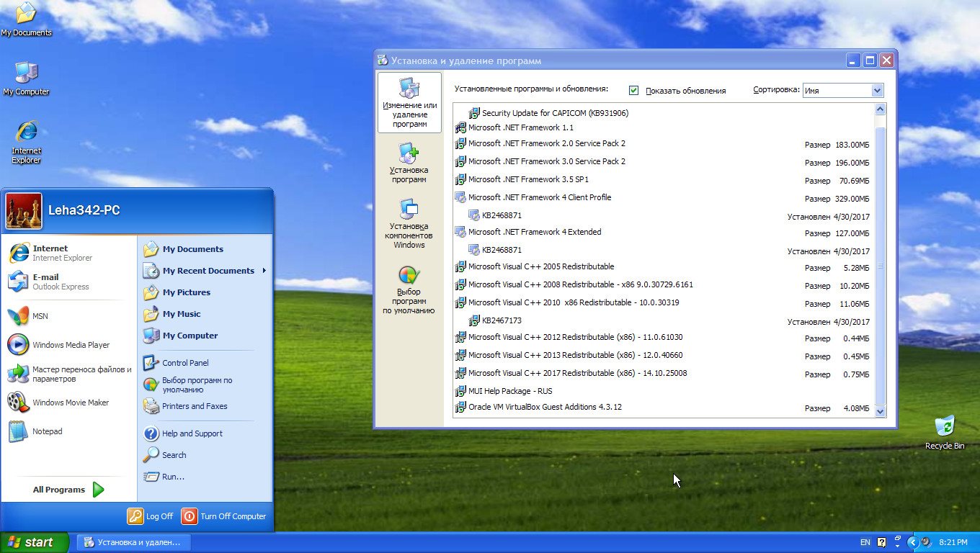The width and height of the screenshot is (980, 553).
Task: Expand the All Programs menu
Action: point(69,490)
